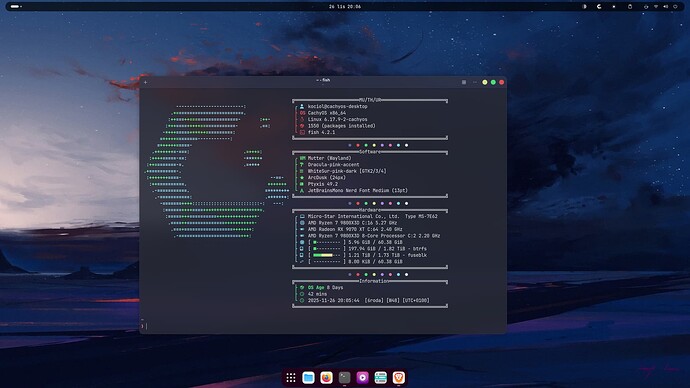Image resolution: width=690 pixels, height=388 pixels.
Task: Click the 'Ptyxis 49.2' terminal line
Action: pos(323,184)
